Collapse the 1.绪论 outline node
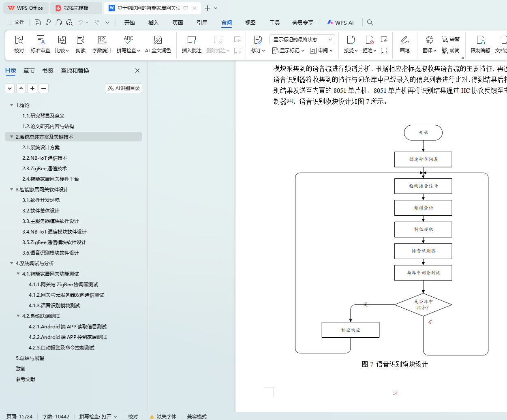 point(11,105)
